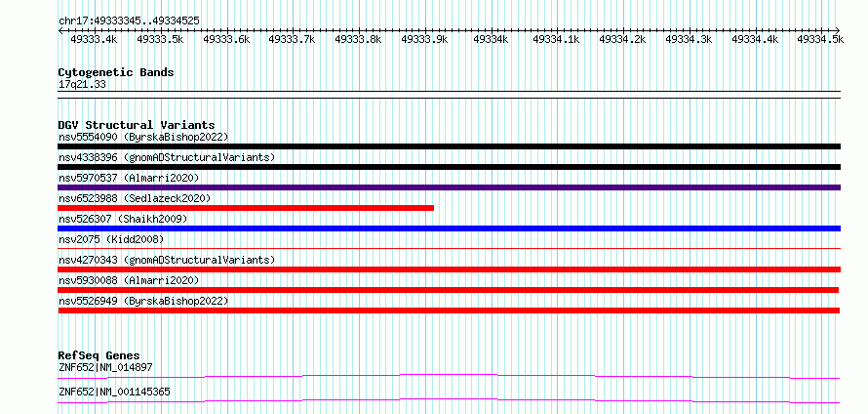This screenshot has height=414, width=868.
Task: Click the nsv5970537 (Almarri2020) label
Action: tap(129, 178)
